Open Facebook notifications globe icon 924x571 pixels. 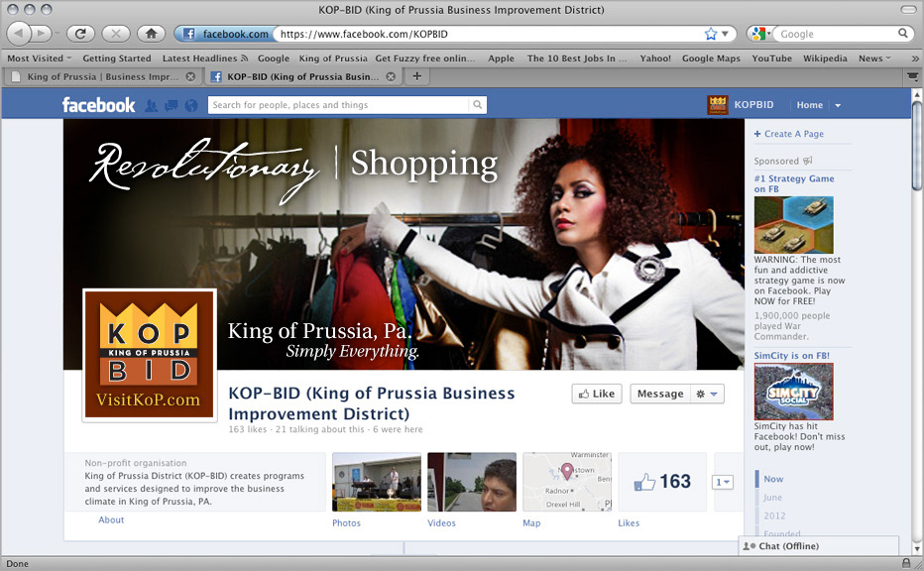click(x=191, y=105)
